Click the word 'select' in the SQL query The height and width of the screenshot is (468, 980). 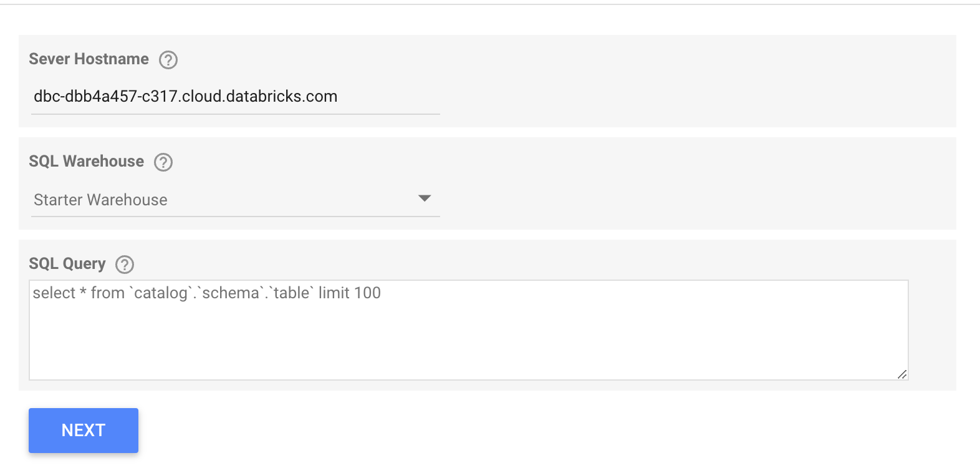[54, 293]
